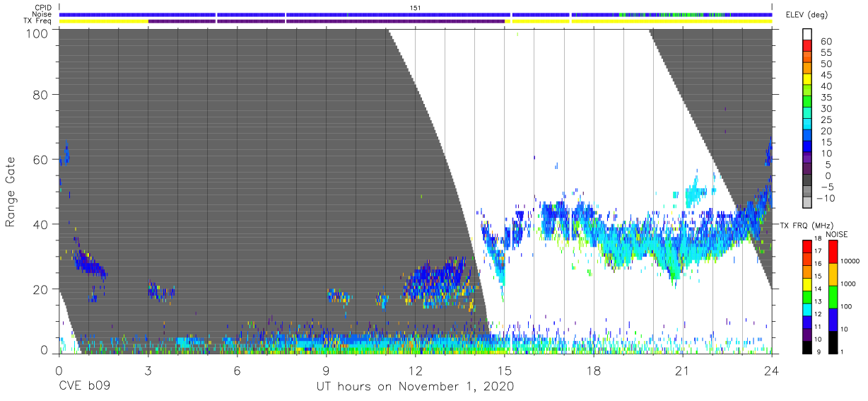Select the '24' UT hour tick label

point(771,371)
